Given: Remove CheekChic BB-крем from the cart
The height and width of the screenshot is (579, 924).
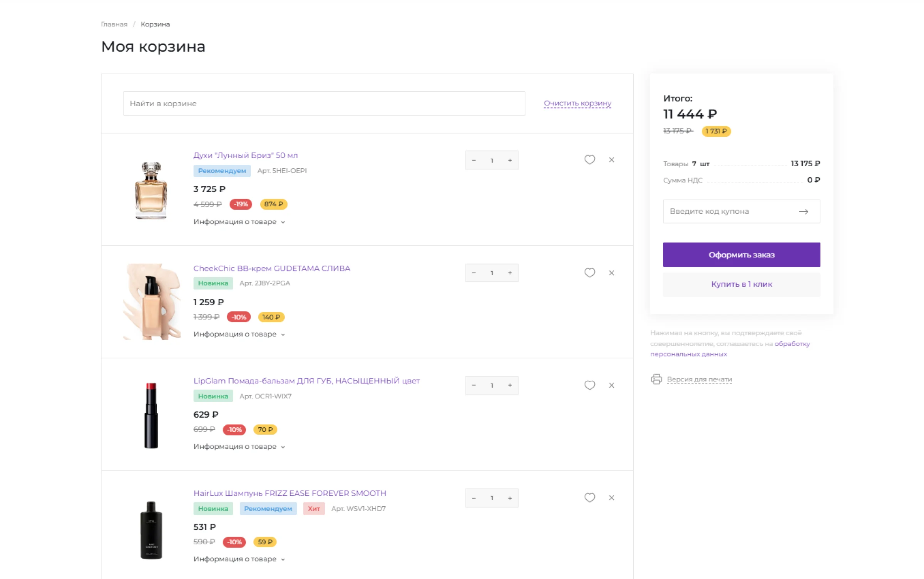Looking at the screenshot, I should pos(611,273).
